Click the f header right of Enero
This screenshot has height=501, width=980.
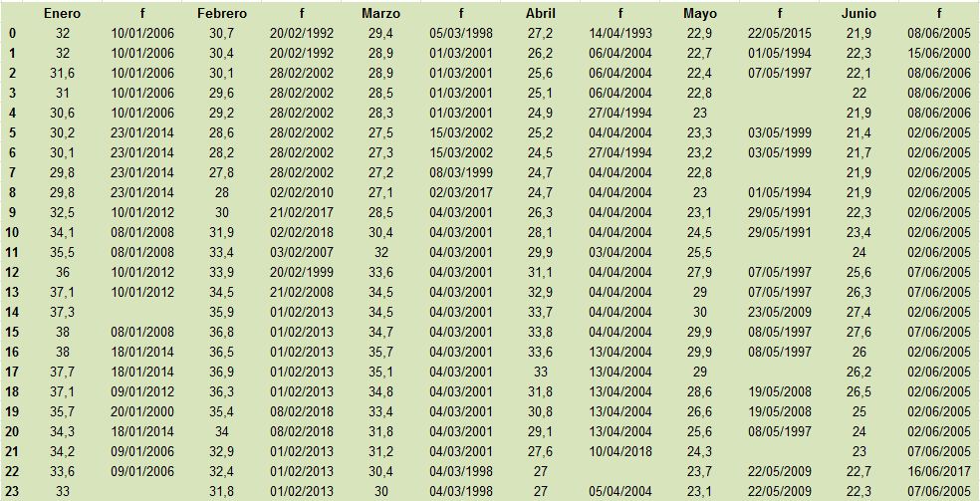click(x=142, y=13)
